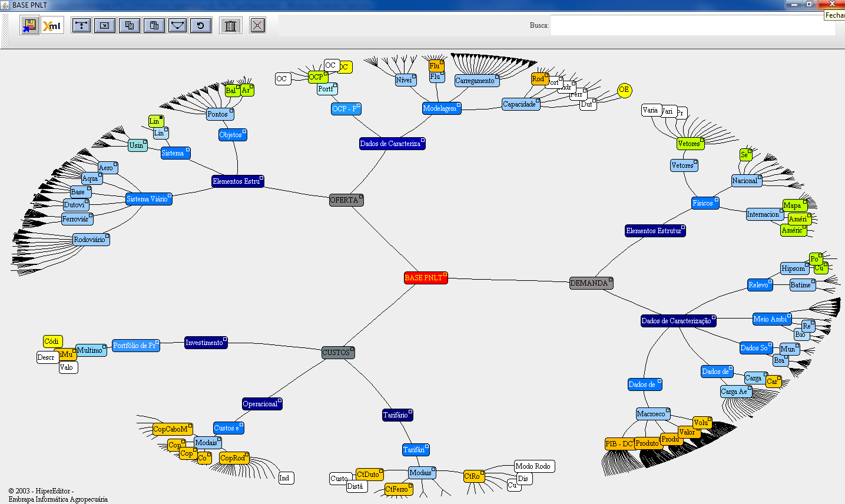
Task: Click the dark blue Tarifário node
Action: 397,415
